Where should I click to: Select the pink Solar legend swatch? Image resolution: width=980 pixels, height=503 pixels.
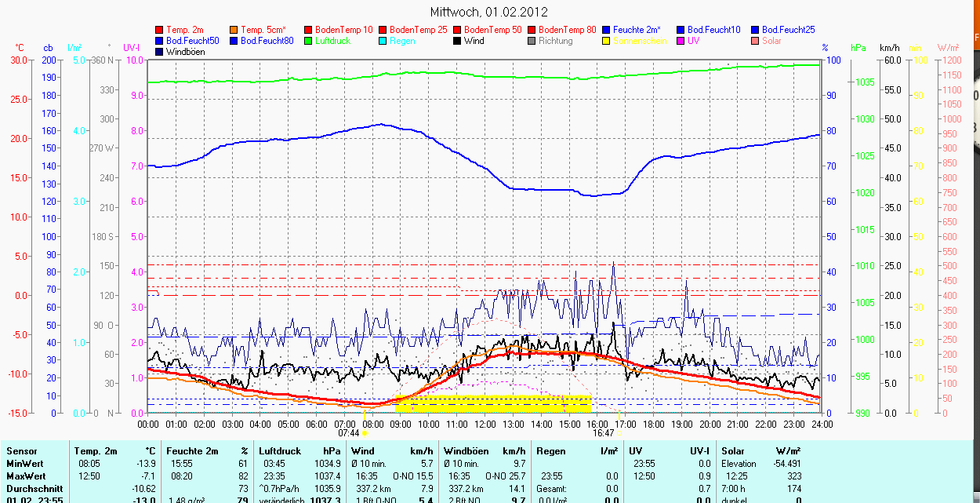(x=756, y=41)
